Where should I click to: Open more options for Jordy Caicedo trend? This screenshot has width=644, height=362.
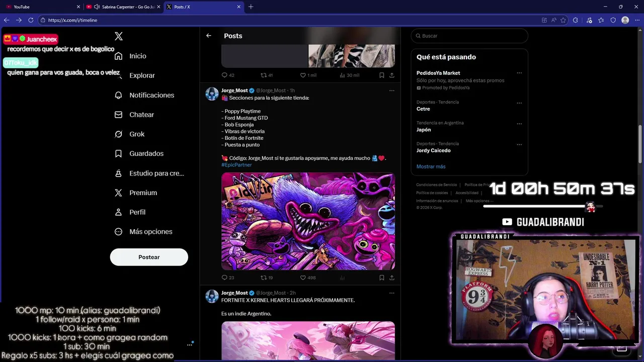(519, 144)
